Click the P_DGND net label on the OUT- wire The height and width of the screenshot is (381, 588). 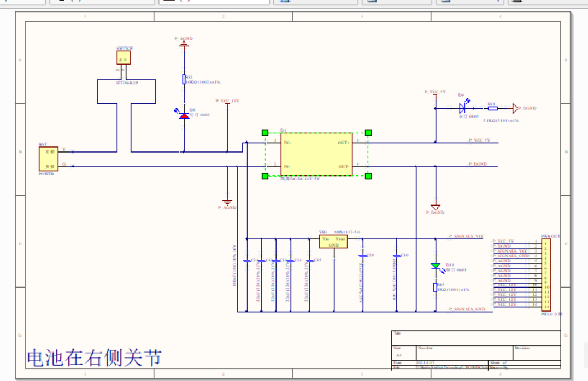[478, 164]
